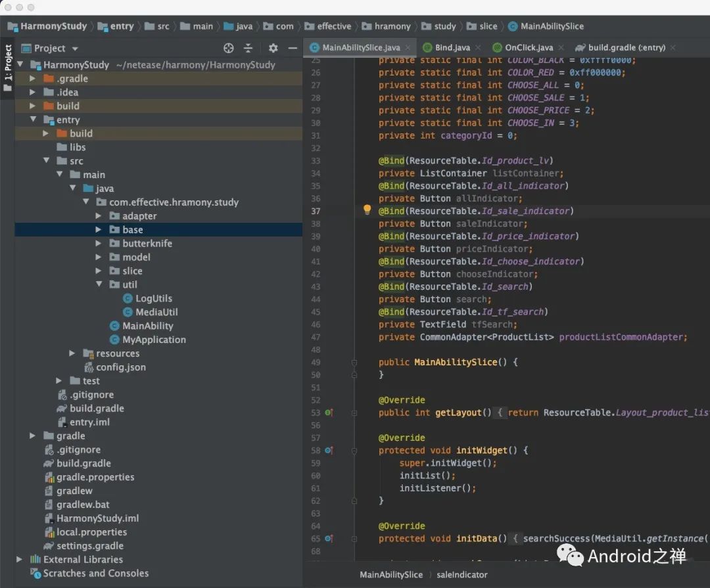710x588 pixels.
Task: Expand the .gradle folder
Action: [x=33, y=78]
